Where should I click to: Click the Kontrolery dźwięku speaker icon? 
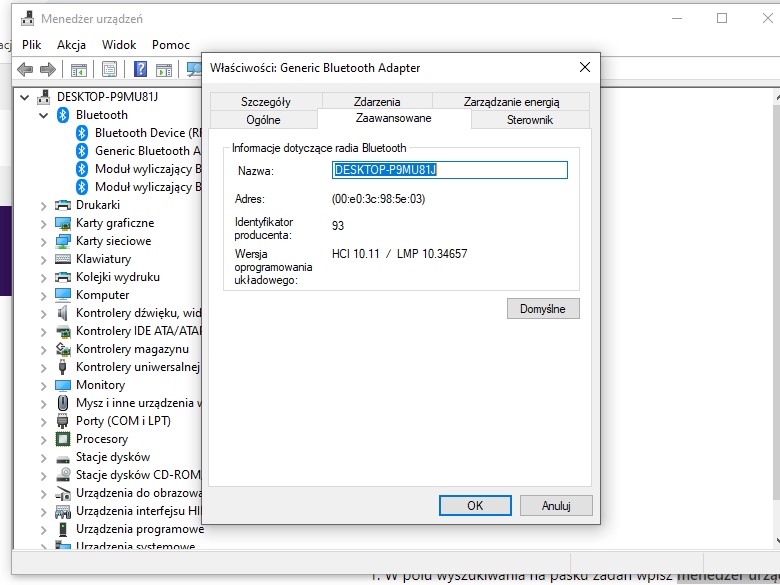point(63,313)
